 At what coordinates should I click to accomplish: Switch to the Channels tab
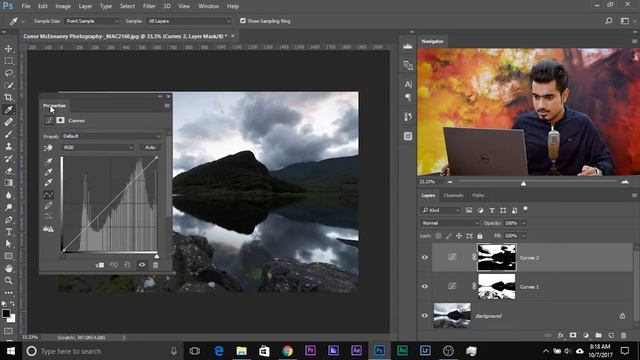(x=453, y=196)
